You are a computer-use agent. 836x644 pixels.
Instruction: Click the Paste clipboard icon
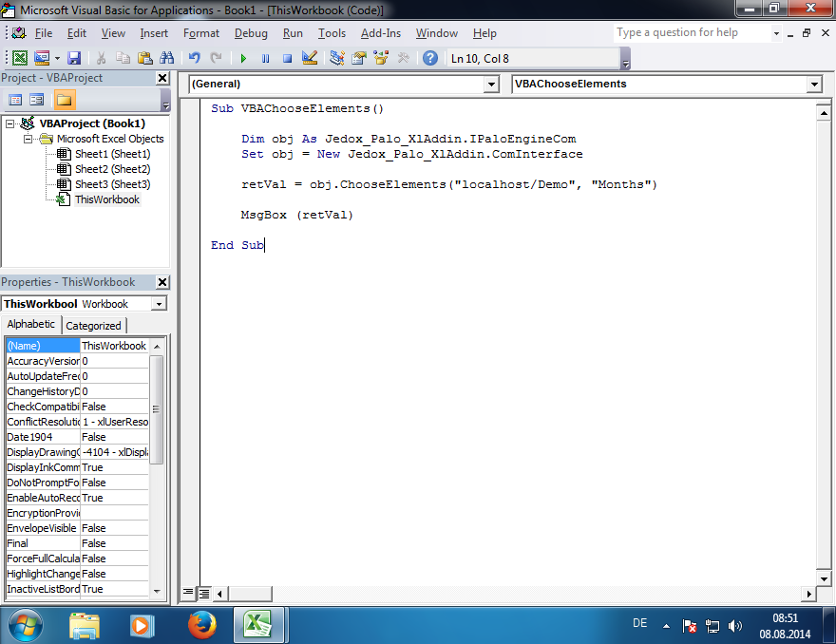144,58
